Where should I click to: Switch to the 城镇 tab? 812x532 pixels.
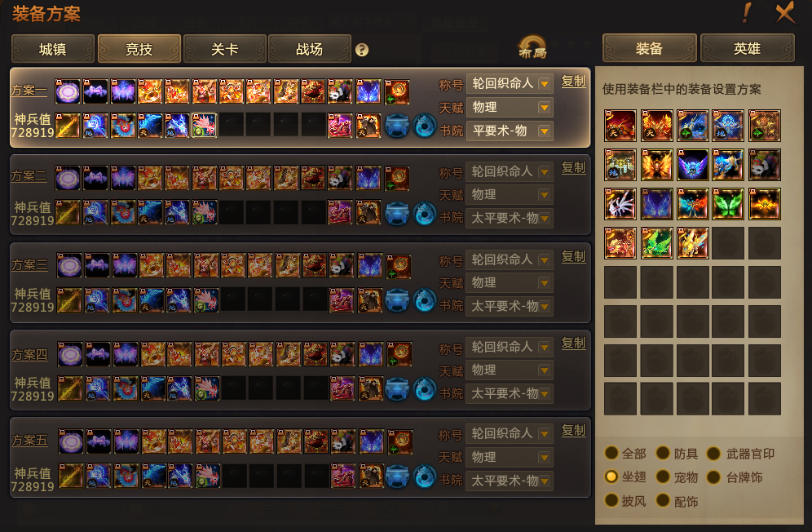click(53, 49)
